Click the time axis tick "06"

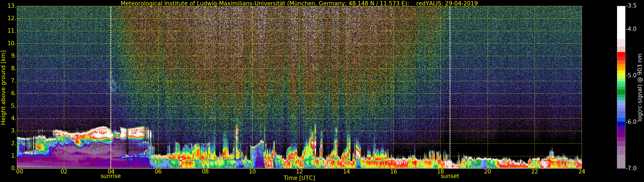(x=158, y=171)
